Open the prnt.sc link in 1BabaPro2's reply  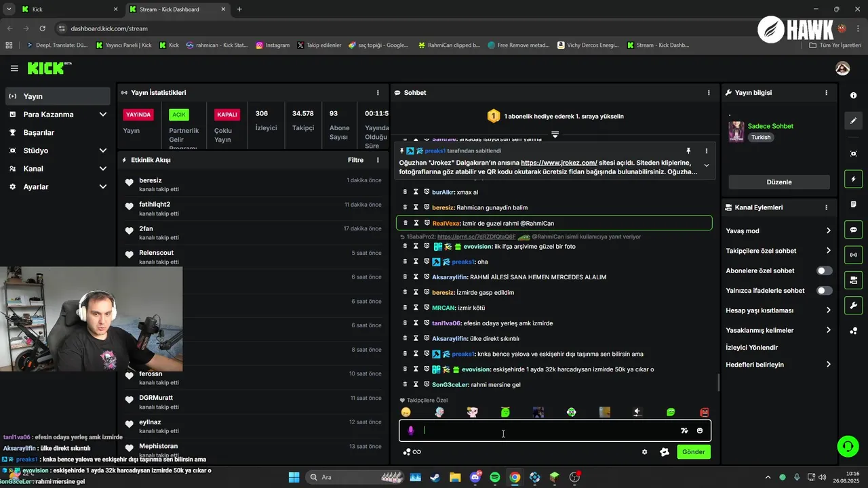[476, 237]
